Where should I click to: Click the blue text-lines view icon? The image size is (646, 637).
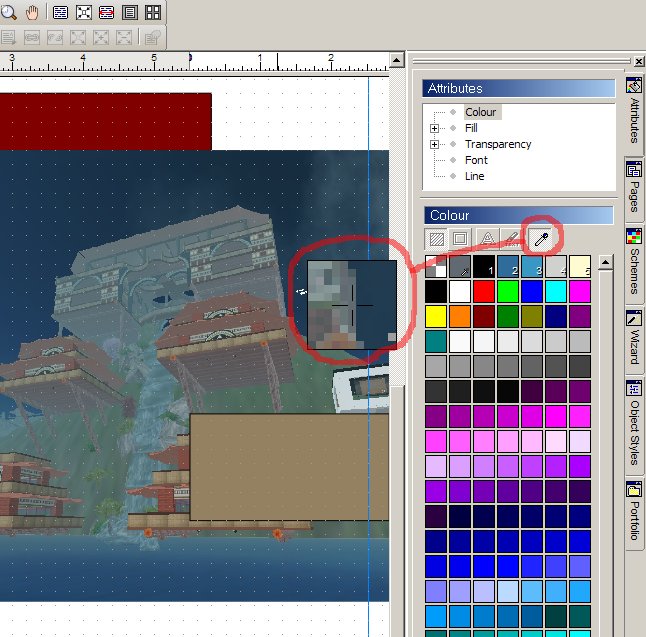coord(61,12)
